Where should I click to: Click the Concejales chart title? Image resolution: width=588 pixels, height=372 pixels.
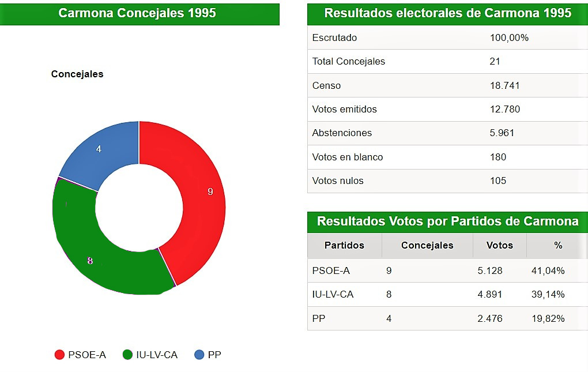coord(77,74)
